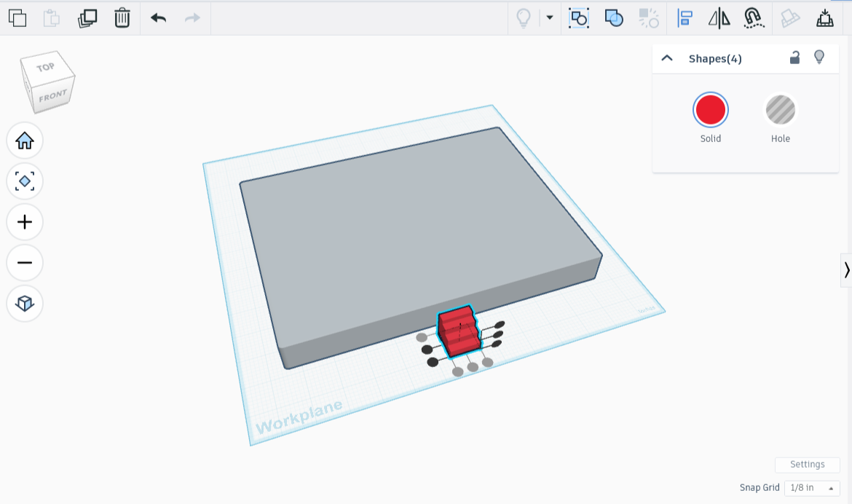Zoom out with minus button
The width and height of the screenshot is (852, 504).
[25, 263]
